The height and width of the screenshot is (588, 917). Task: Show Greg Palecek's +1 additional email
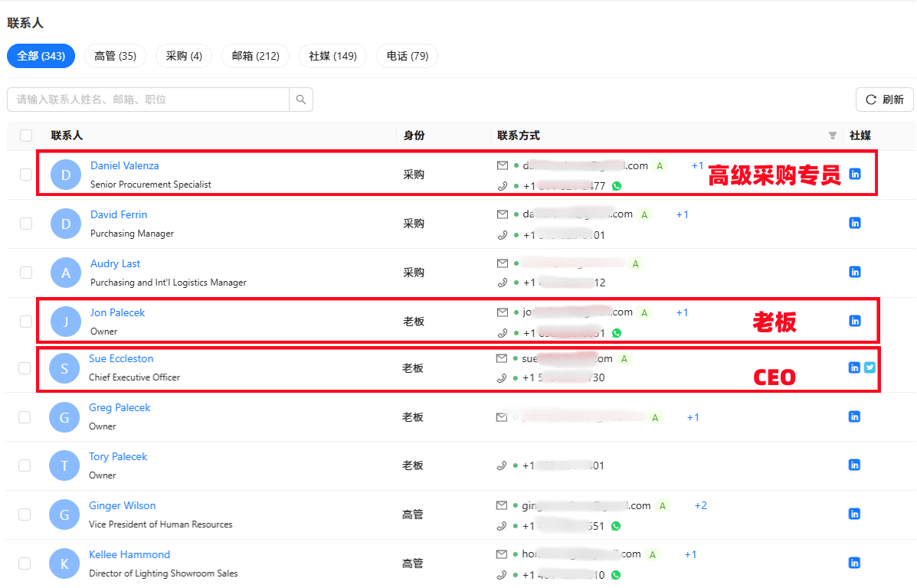(x=693, y=417)
